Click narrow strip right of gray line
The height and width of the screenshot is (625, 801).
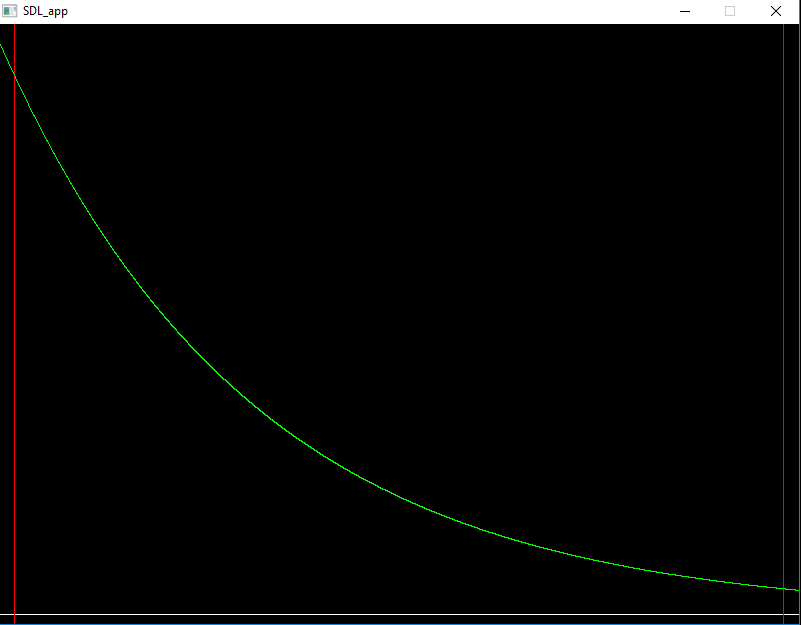792,300
